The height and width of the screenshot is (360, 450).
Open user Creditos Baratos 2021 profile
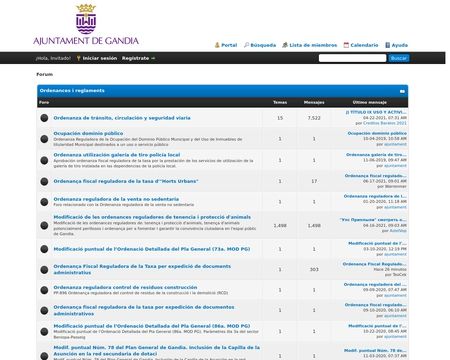[385, 123]
